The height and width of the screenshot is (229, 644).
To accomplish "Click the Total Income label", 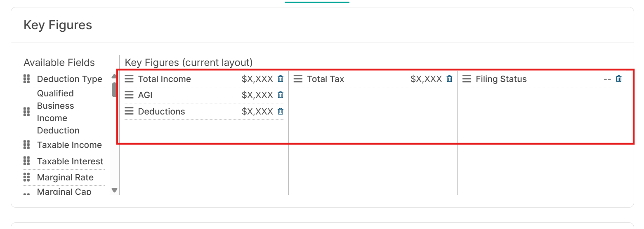I will [x=165, y=79].
